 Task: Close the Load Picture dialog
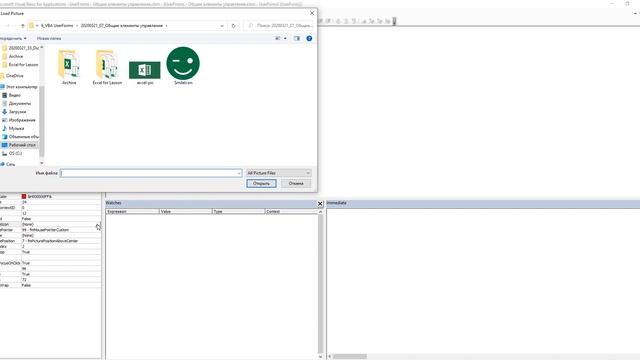312,13
